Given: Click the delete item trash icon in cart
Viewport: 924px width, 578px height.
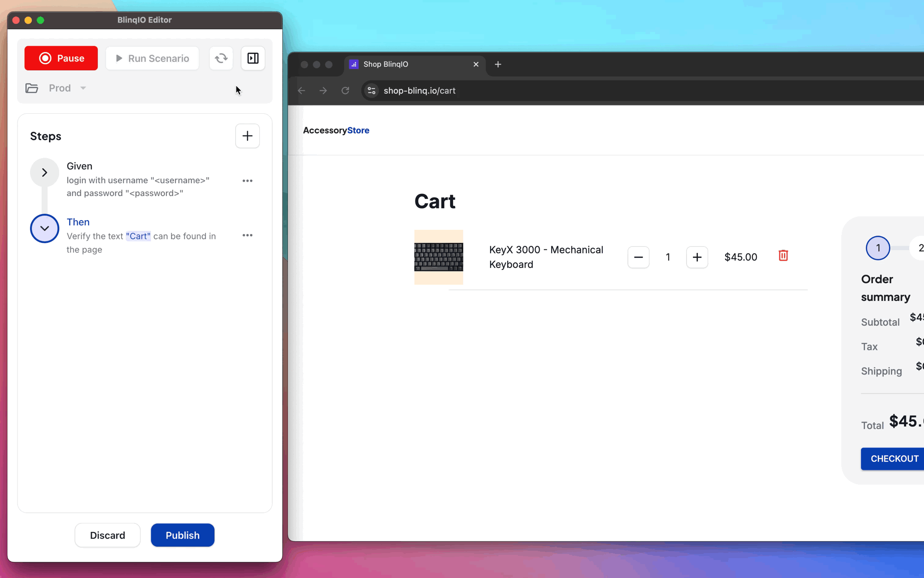Looking at the screenshot, I should [783, 256].
